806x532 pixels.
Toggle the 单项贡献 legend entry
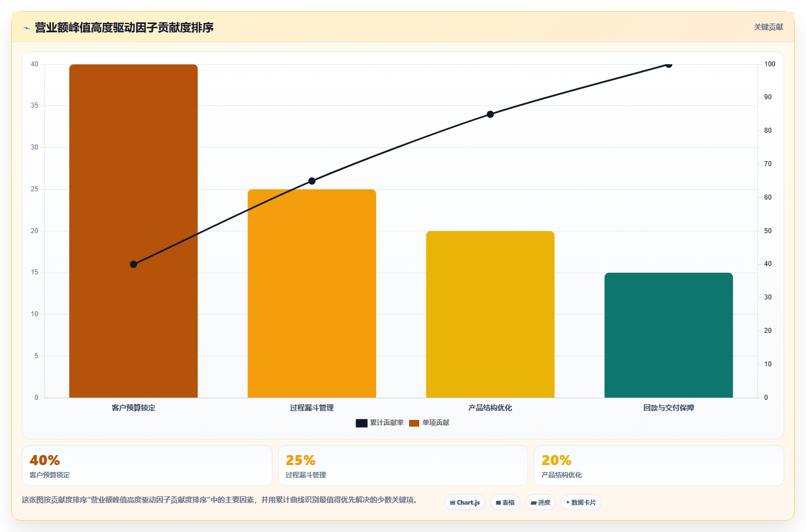(x=429, y=423)
